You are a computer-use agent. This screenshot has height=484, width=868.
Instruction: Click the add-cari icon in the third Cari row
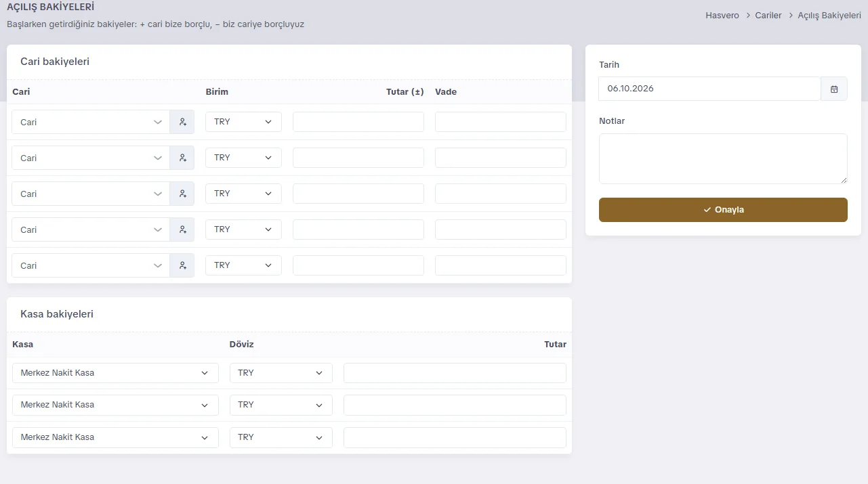point(182,194)
